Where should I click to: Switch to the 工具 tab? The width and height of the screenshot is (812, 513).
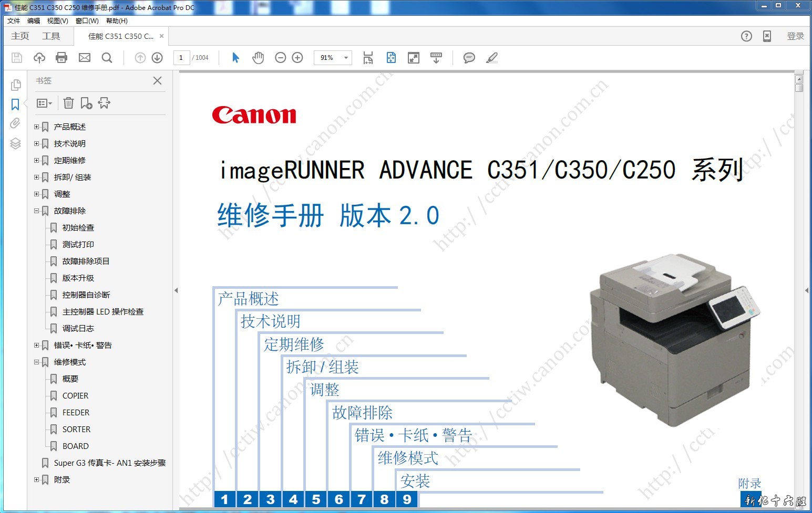[51, 36]
